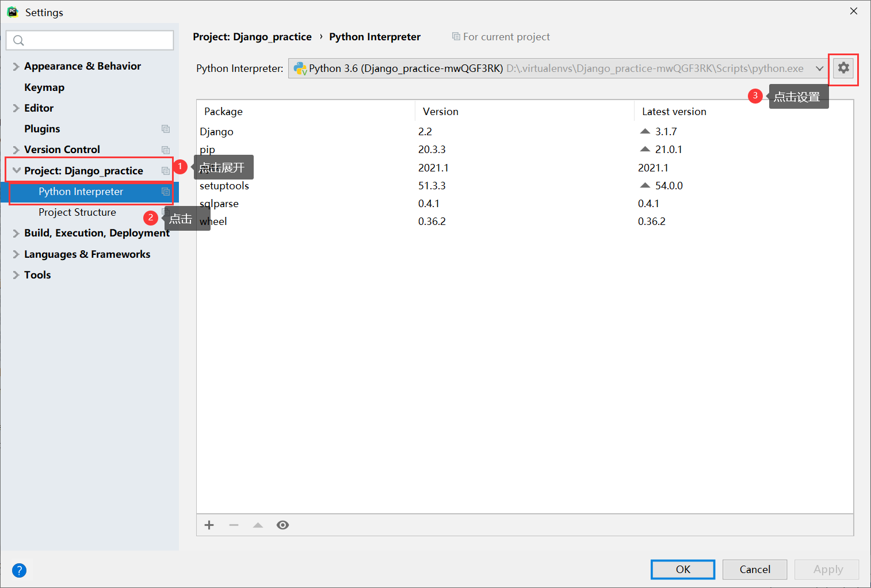Click wheel version 0.36.2 cell
871x588 pixels.
coord(432,222)
